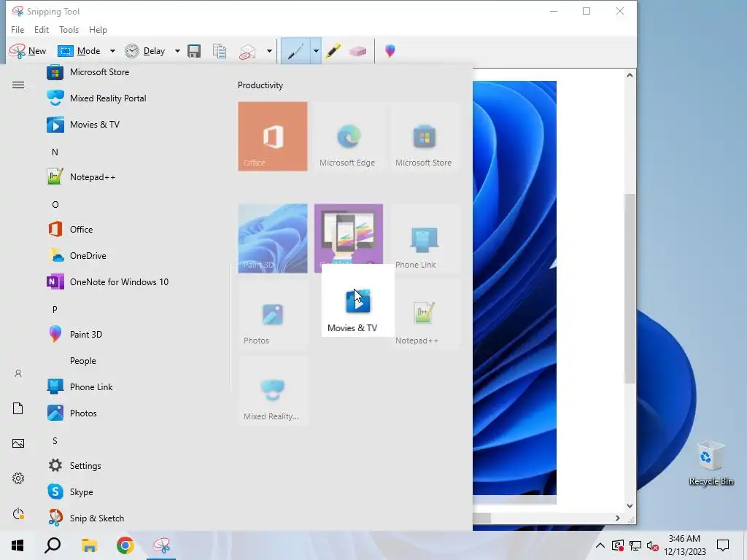
Task: Open the Help menu
Action: (98, 29)
